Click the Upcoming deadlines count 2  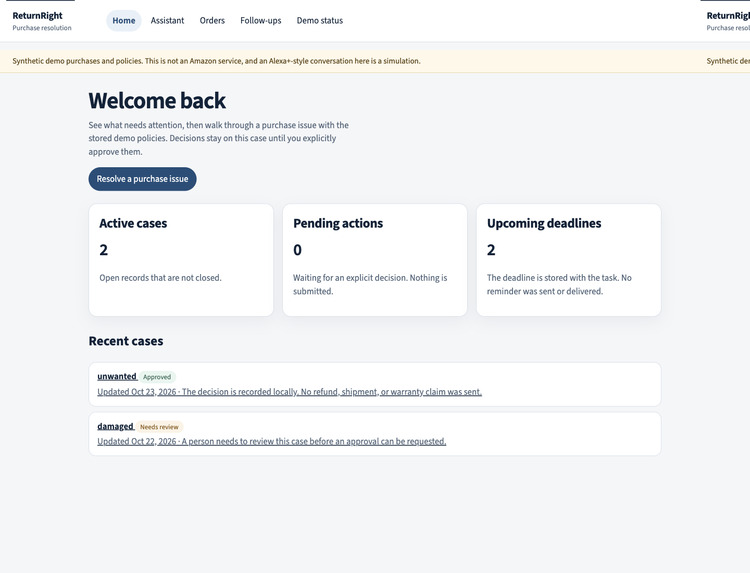pyautogui.click(x=491, y=250)
